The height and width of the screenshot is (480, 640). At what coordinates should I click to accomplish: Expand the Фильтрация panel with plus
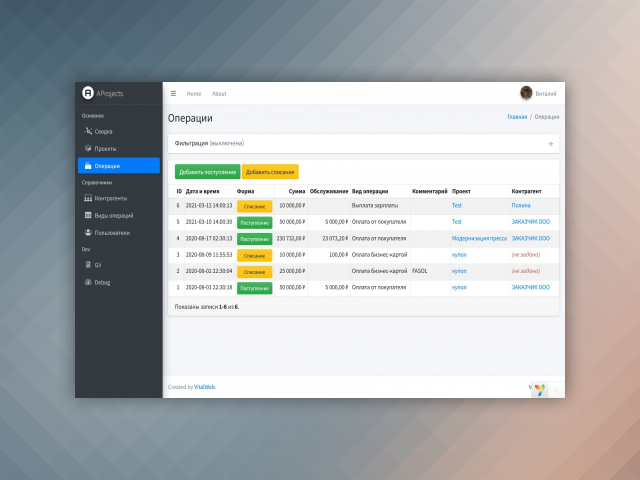[x=551, y=144]
